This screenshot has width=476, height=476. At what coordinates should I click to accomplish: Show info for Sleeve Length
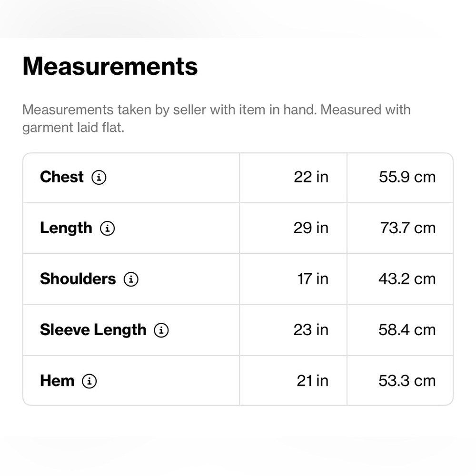coord(161,330)
